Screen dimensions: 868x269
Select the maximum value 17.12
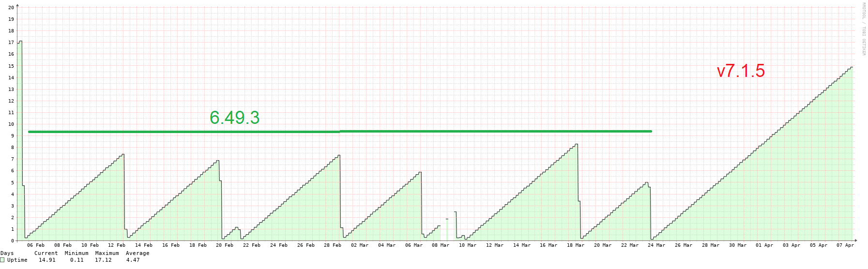tap(104, 260)
